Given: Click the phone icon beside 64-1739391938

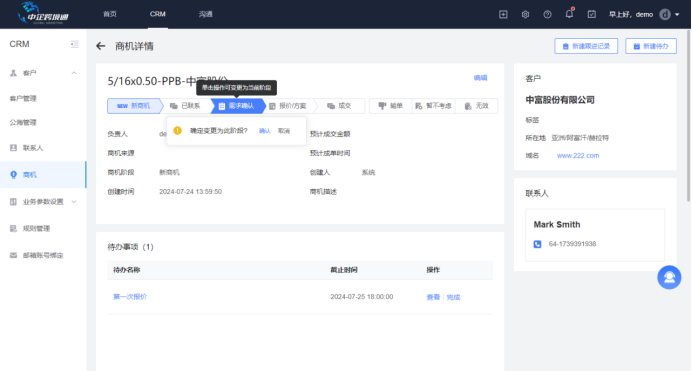Looking at the screenshot, I should pos(537,244).
